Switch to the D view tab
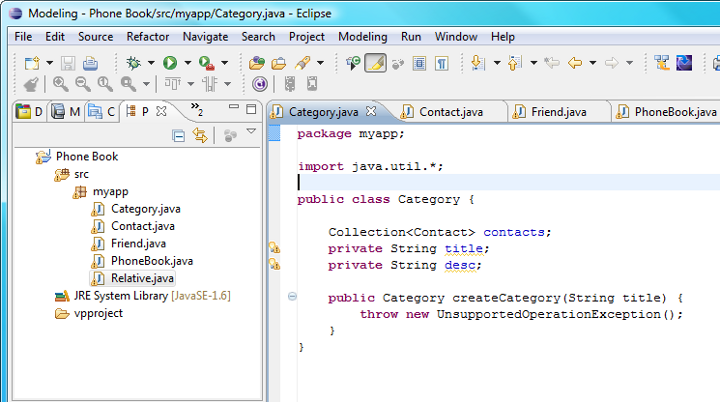Viewport: 720px width, 402px height. tap(29, 112)
